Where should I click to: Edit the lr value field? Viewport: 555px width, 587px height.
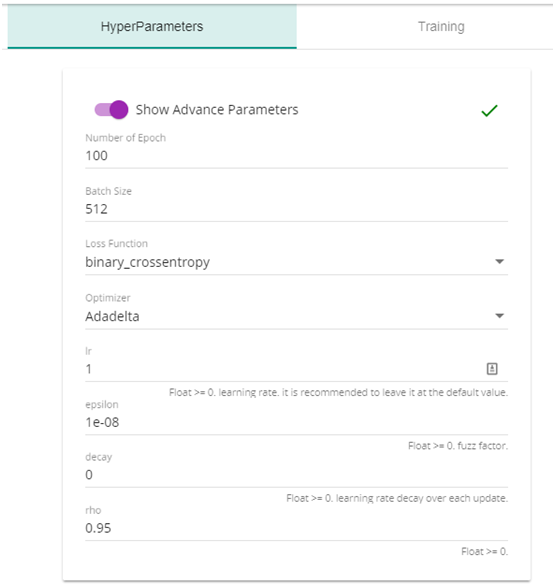click(284, 369)
